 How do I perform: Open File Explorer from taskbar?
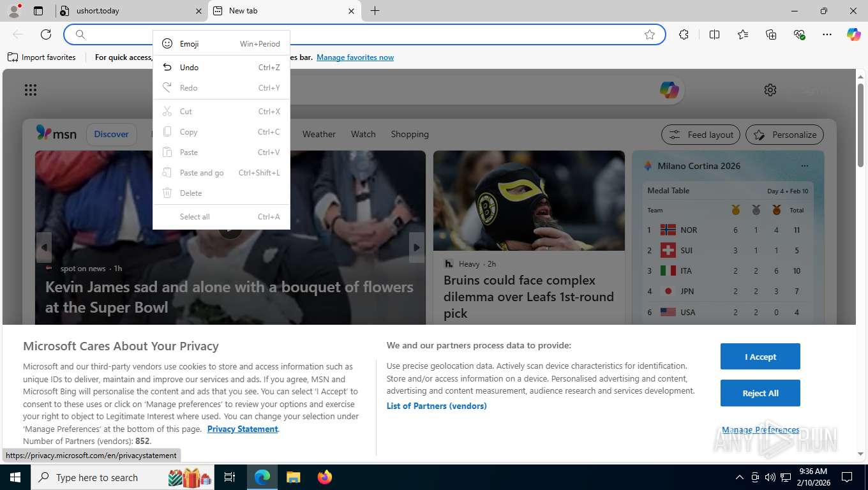pyautogui.click(x=293, y=477)
